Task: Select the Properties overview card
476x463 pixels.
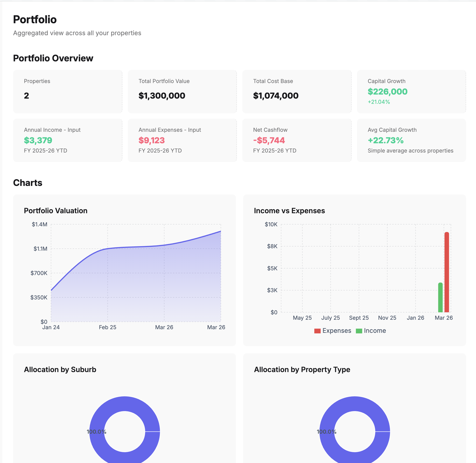Action: click(x=68, y=91)
